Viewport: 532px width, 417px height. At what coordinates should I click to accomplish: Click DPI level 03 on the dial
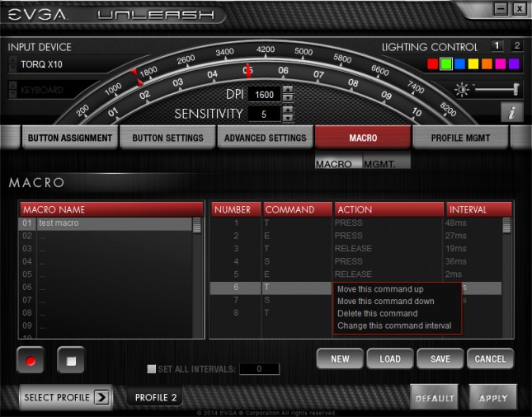pos(178,82)
